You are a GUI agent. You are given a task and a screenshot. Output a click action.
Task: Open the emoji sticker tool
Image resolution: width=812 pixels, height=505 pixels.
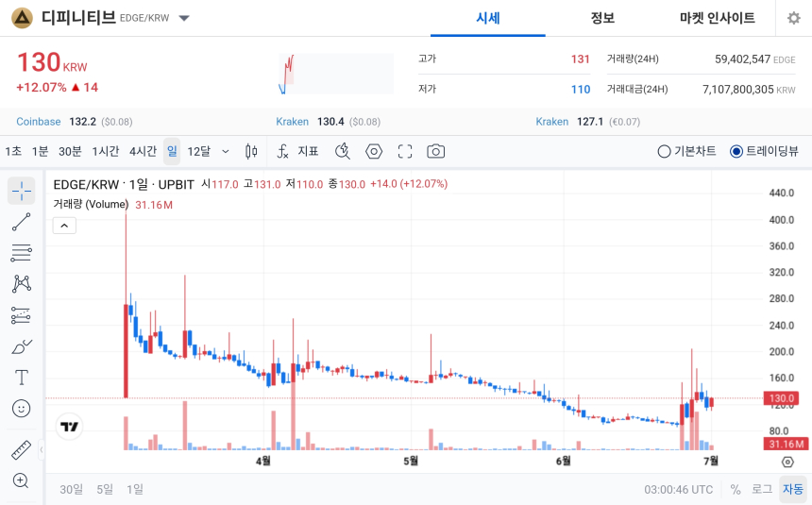pyautogui.click(x=21, y=409)
